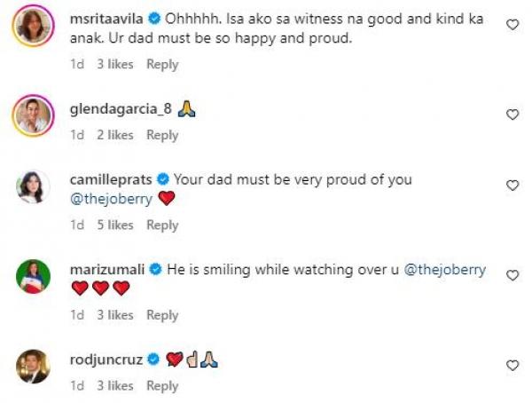Reply to marizumali's comment
This screenshot has height=403, width=532.
coord(162,315)
